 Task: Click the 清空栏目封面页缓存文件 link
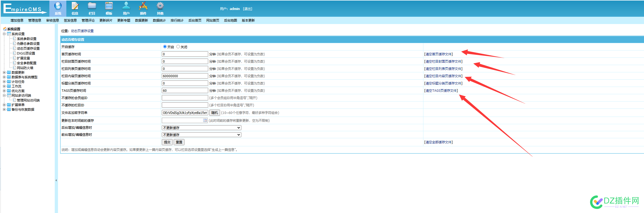coord(443,62)
